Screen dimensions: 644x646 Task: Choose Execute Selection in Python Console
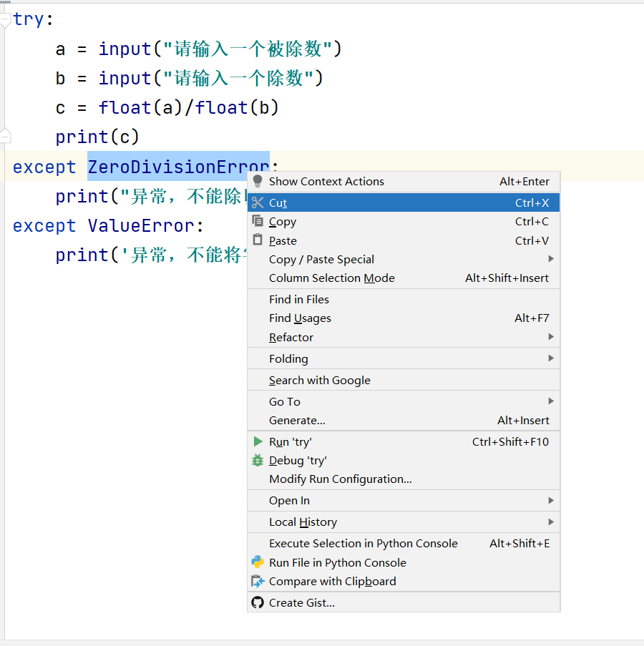(404, 544)
